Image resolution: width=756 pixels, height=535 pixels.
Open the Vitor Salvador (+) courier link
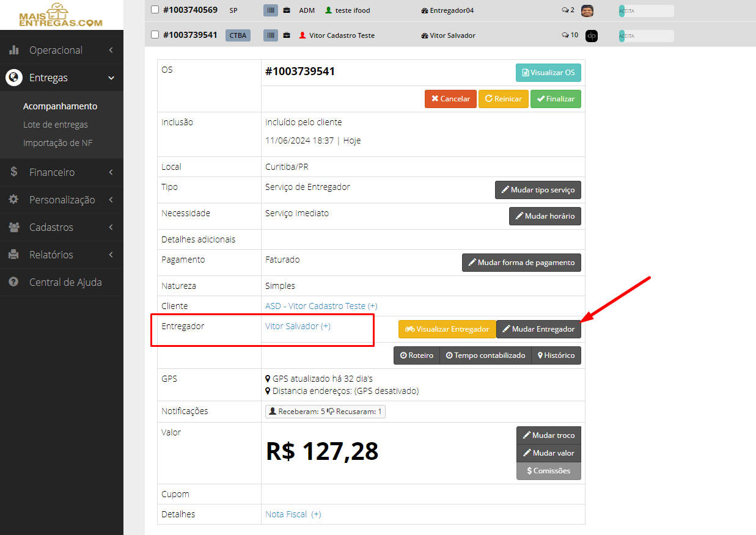point(298,326)
